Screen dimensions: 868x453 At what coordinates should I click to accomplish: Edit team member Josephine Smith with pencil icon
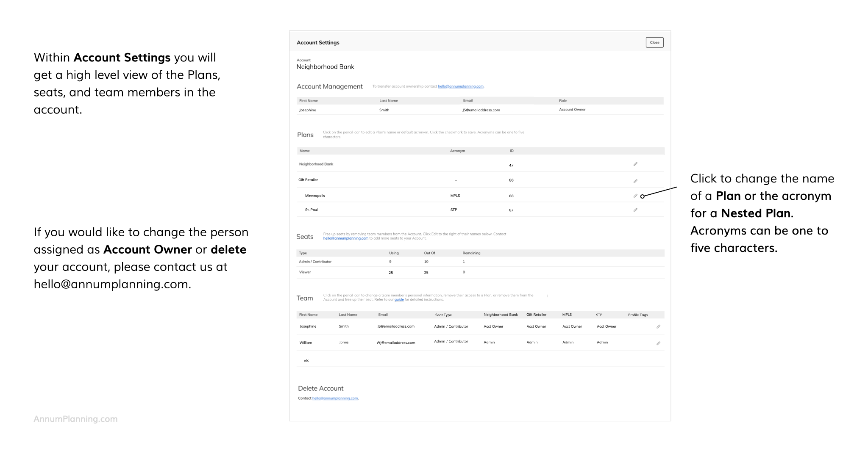pos(658,327)
